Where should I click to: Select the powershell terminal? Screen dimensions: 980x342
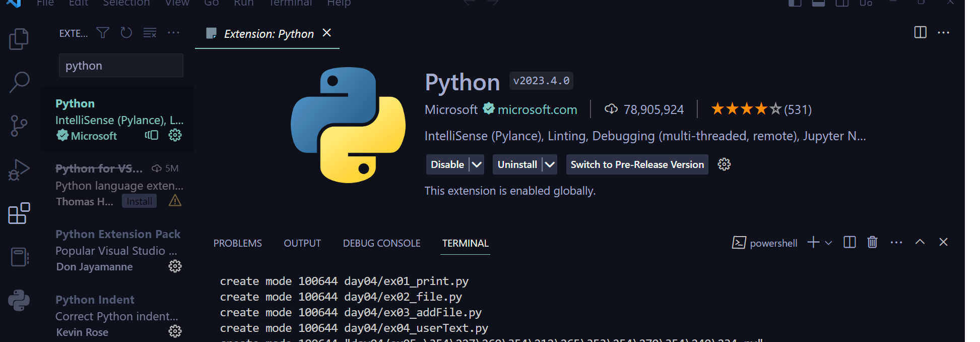point(764,243)
